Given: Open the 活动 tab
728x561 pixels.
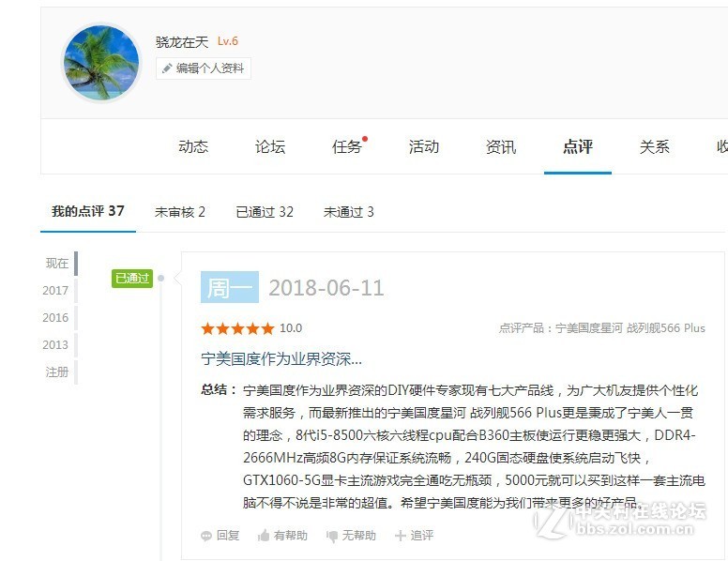Looking at the screenshot, I should (x=423, y=146).
